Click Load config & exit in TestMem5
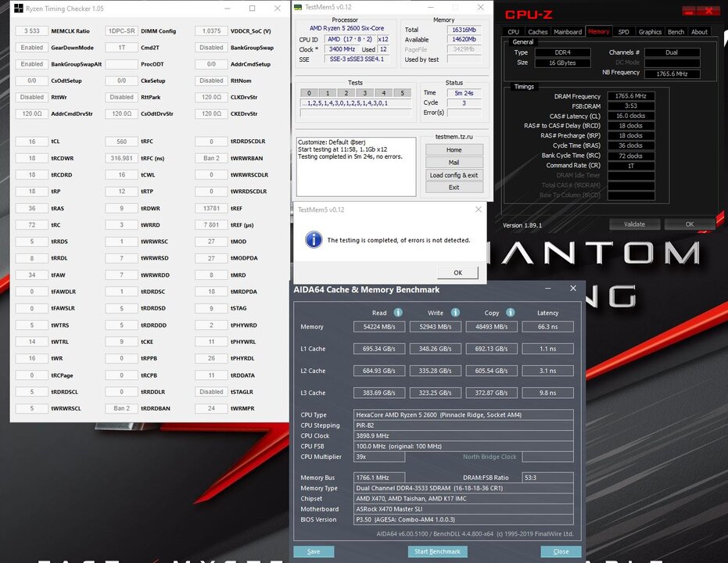This screenshot has width=728, height=563. point(454,175)
